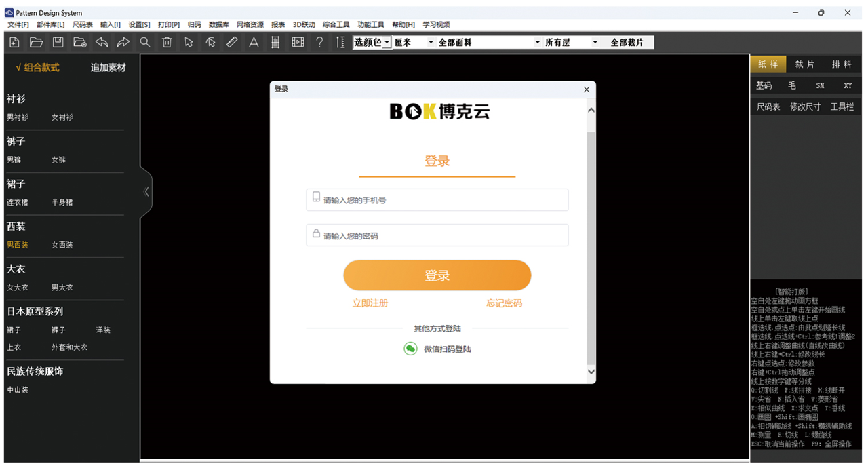Screen dimensions: 868x468
Task: Open the 文件[F] menu
Action: [18, 24]
